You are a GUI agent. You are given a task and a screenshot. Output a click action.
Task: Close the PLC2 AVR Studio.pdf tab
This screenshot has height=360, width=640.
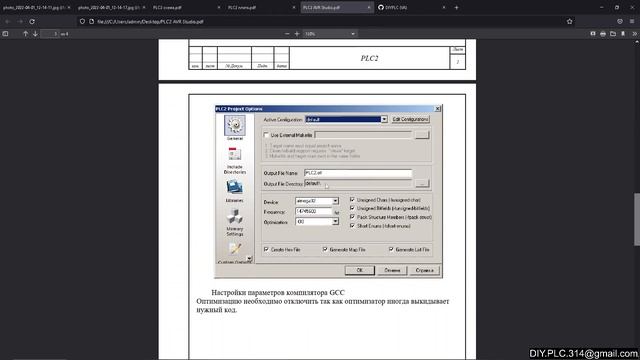[369, 7]
